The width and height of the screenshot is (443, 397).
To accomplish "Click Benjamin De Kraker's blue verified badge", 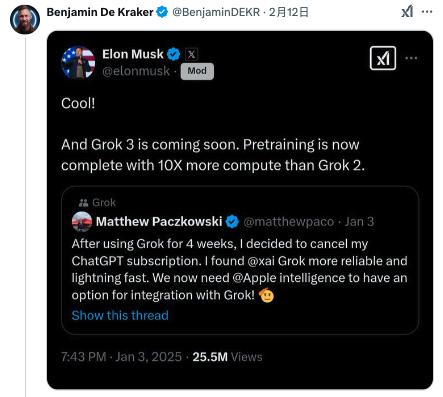I will coord(162,12).
